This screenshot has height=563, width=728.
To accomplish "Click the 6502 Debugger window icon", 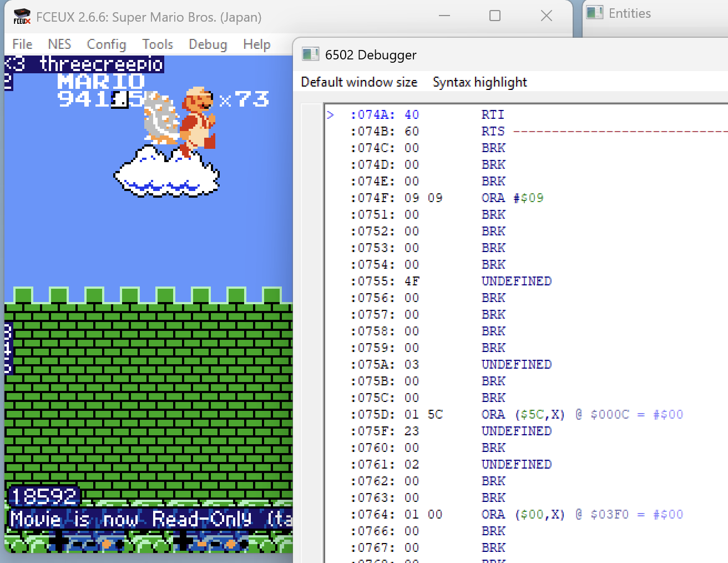I will point(310,54).
